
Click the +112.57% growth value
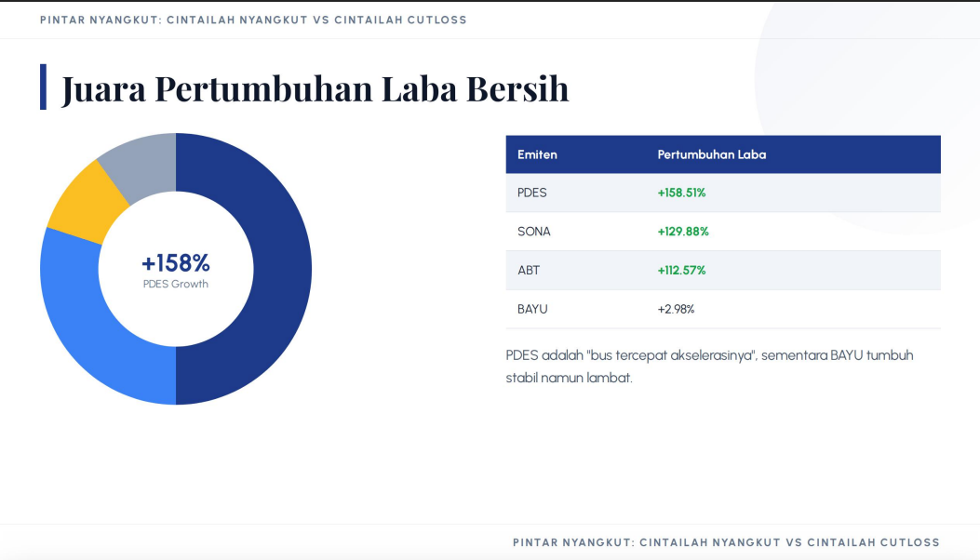coord(681,271)
